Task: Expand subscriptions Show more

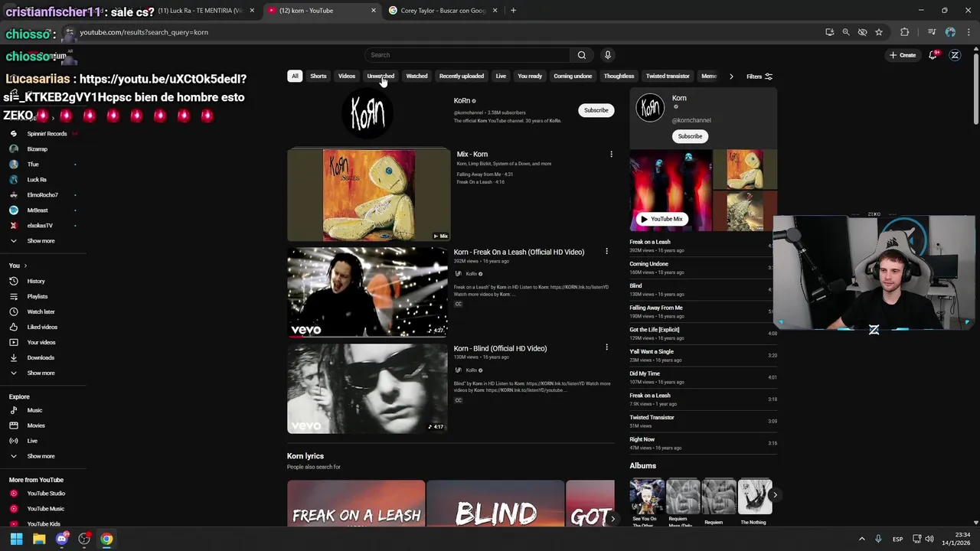Action: [x=41, y=241]
